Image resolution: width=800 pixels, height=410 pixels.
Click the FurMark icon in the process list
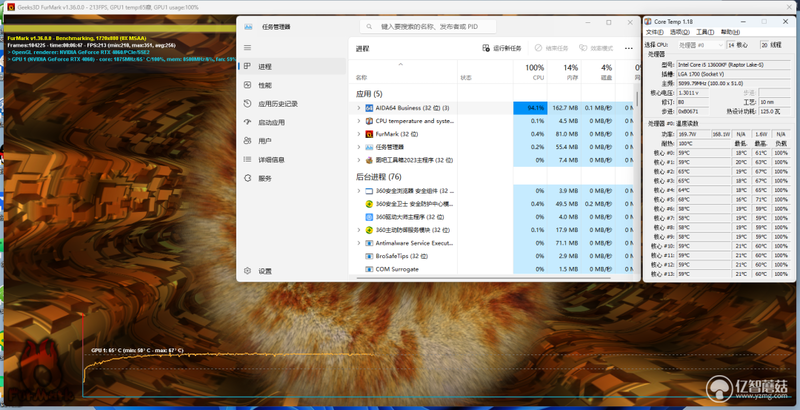click(369, 134)
